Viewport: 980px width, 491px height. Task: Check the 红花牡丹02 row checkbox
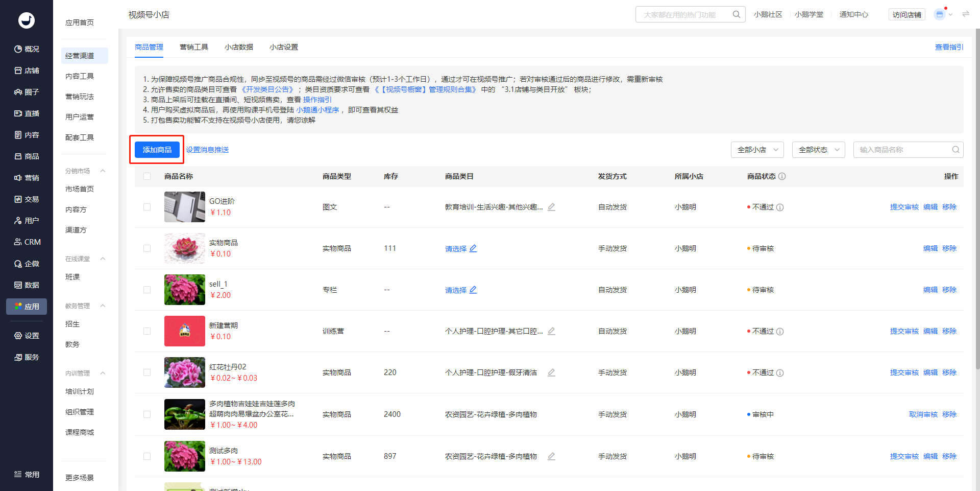point(147,372)
